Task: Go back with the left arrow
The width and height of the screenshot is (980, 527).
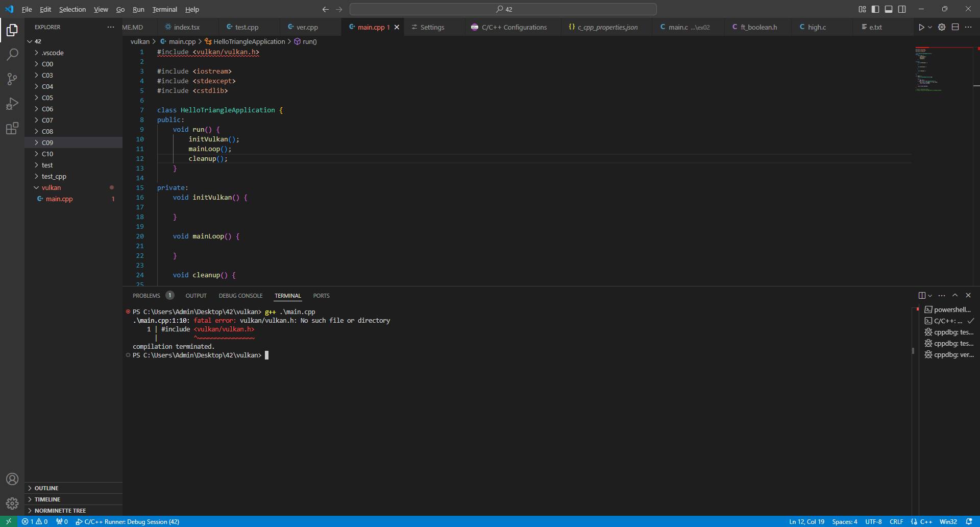Action: pos(326,9)
